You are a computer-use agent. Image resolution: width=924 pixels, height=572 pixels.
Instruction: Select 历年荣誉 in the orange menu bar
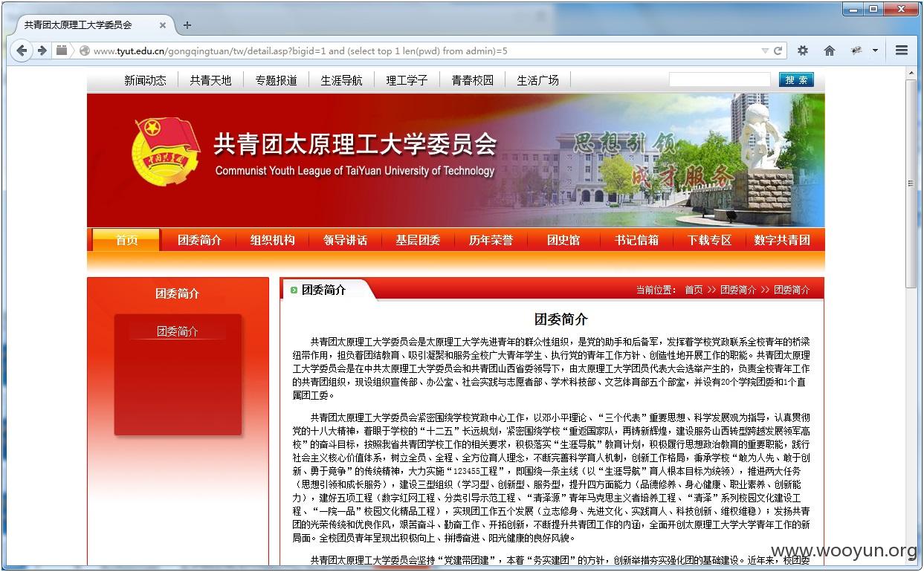[491, 240]
